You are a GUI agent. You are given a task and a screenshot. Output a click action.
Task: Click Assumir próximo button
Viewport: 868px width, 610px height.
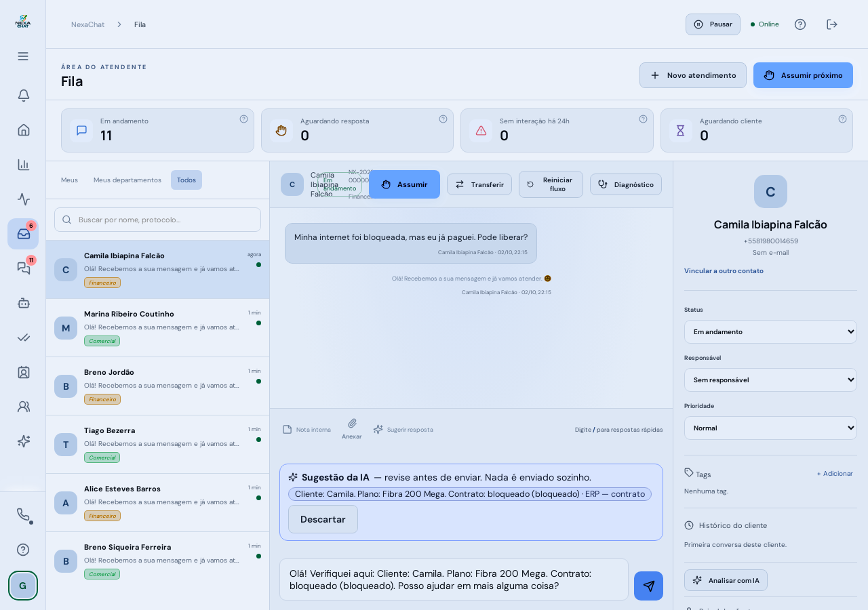tap(803, 75)
